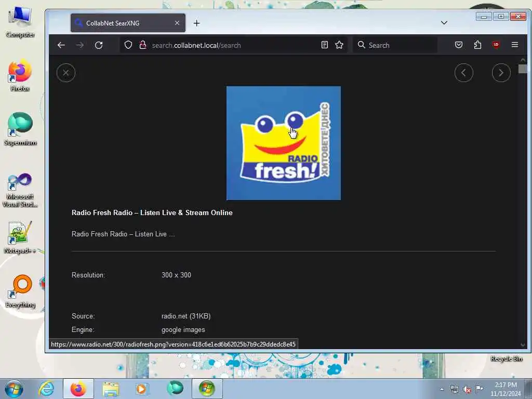Open the Radio Fresh logo image
Viewport: 532px width, 399px height.
(x=284, y=143)
